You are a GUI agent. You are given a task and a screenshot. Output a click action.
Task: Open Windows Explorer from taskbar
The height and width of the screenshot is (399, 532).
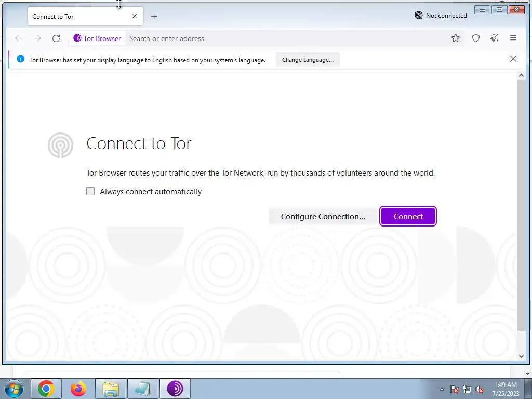[x=111, y=389]
